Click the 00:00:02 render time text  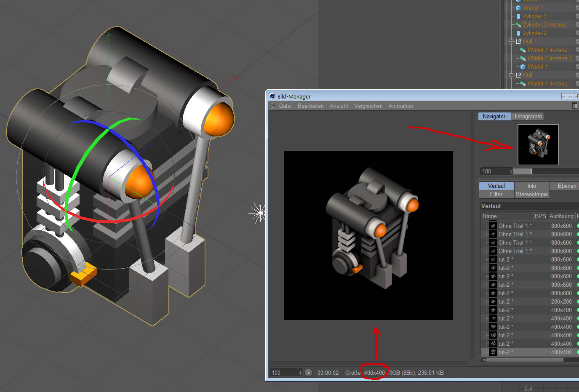328,373
